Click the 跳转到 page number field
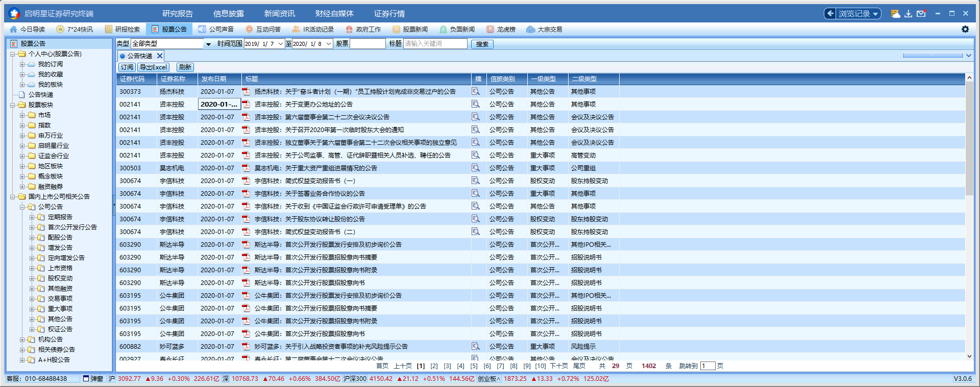This screenshot has width=980, height=387. (x=707, y=366)
